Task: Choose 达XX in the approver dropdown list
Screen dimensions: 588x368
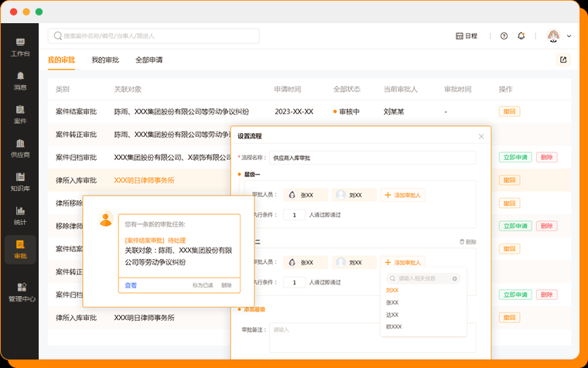Action: tap(392, 315)
